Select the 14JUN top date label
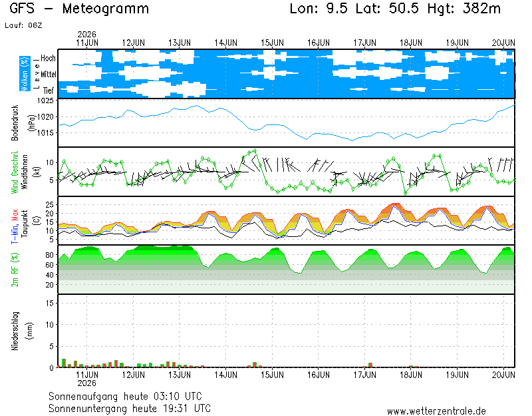Viewport: 532px width, 416px height. coord(226,43)
